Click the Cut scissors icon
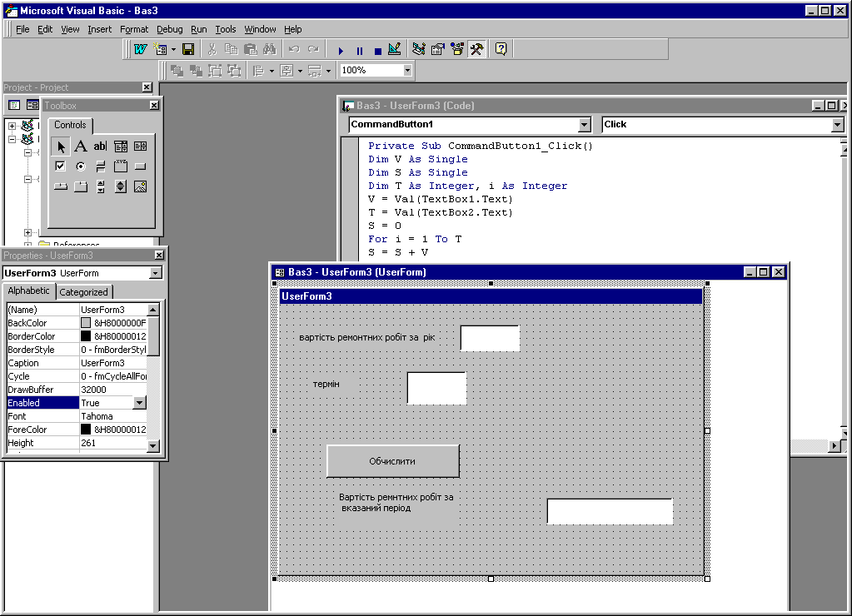This screenshot has height=616, width=852. pos(212,49)
